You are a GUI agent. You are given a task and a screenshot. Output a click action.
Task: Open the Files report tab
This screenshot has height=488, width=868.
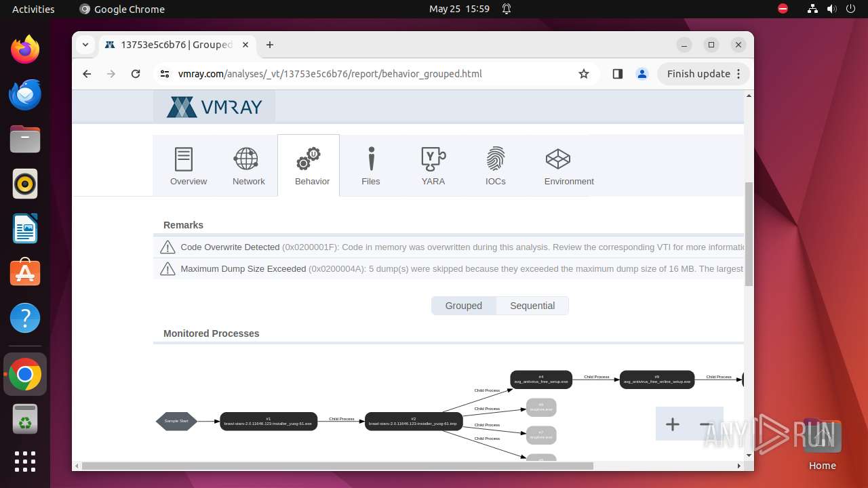click(371, 166)
